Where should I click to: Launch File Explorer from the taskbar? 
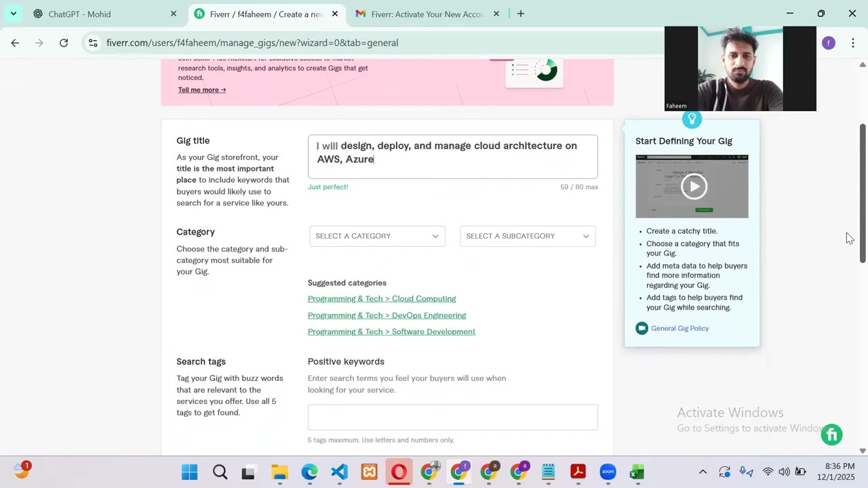coord(279,472)
